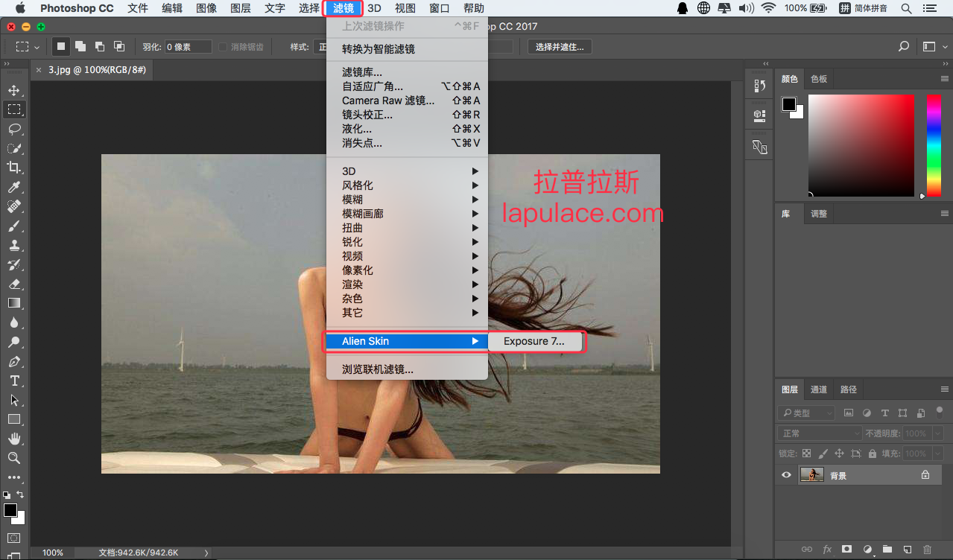This screenshot has height=560, width=953.
Task: Select the Horizontal Type tool
Action: coord(13,381)
